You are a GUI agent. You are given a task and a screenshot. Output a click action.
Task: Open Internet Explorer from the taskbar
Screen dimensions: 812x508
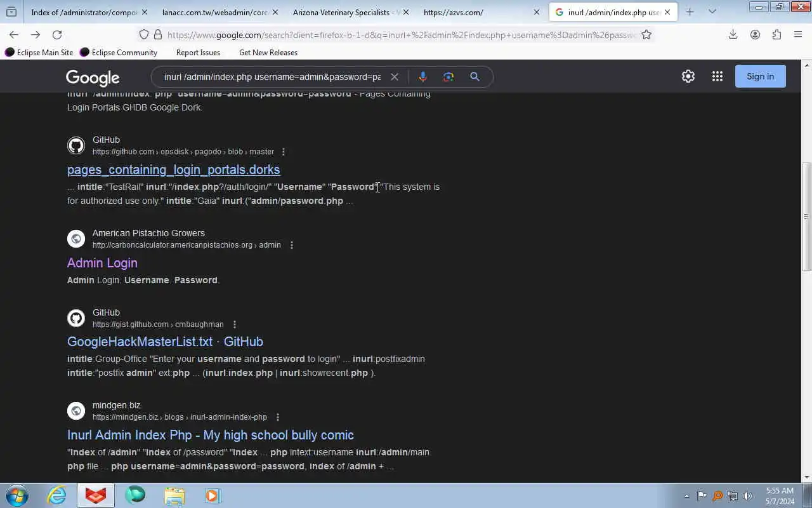click(x=57, y=495)
